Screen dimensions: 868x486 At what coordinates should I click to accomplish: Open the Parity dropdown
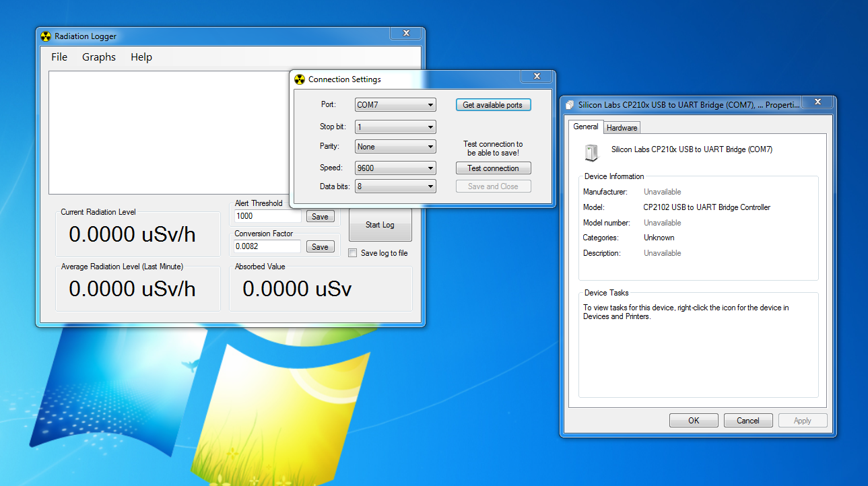click(395, 147)
